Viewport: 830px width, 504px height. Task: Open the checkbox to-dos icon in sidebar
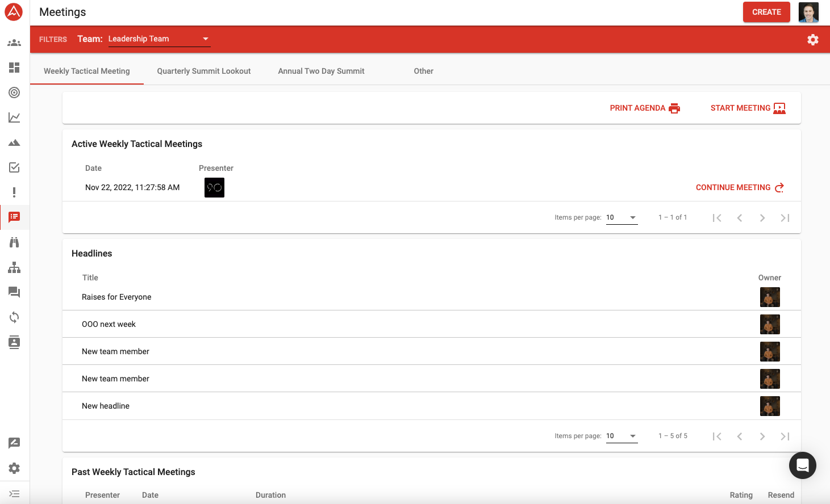(x=14, y=167)
